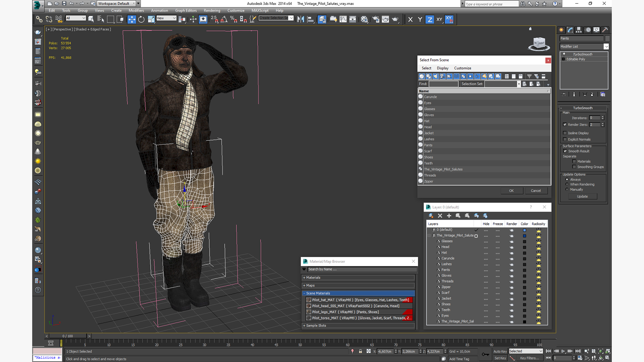Open the reference coordinate View dropdown
Viewport: 644px width, 362px height.
166,18
